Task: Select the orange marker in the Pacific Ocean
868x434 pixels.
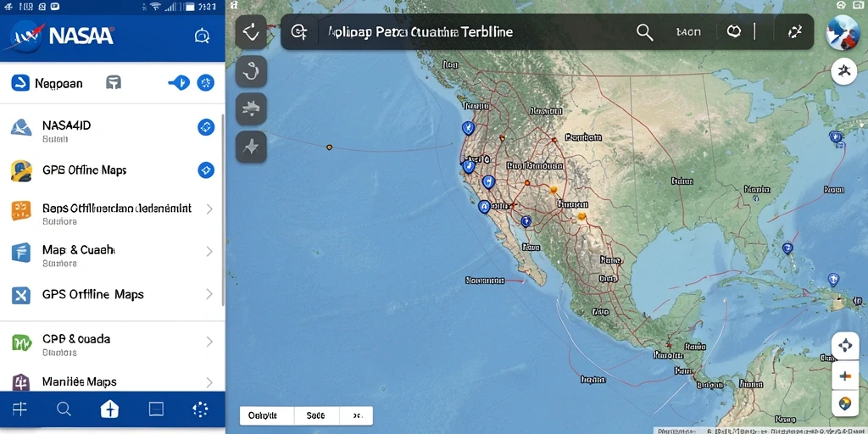Action: coord(330,147)
